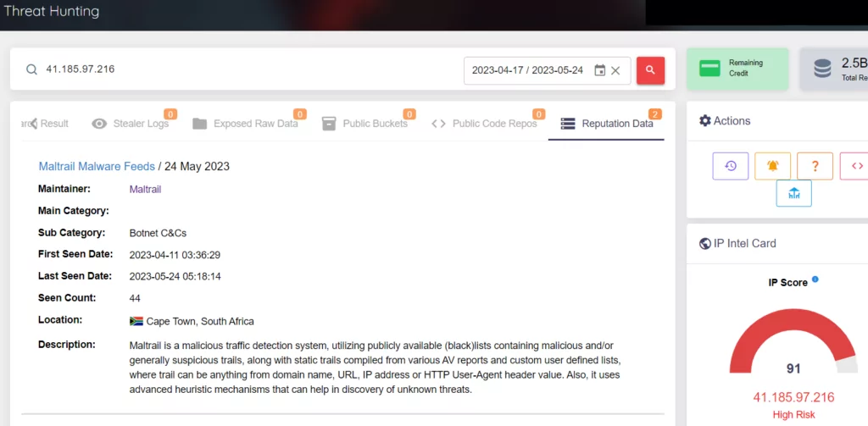Click the Actions gear icon

[x=704, y=120]
